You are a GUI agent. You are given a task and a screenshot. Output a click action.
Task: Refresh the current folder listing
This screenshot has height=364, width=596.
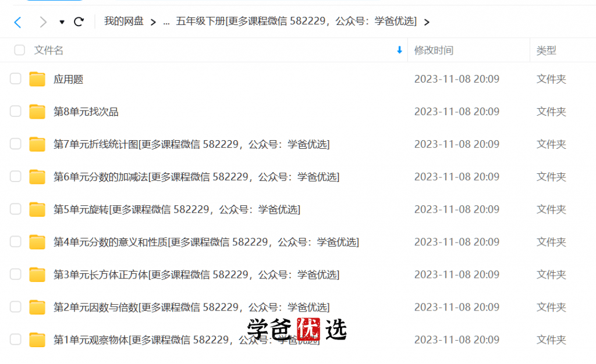click(x=79, y=22)
